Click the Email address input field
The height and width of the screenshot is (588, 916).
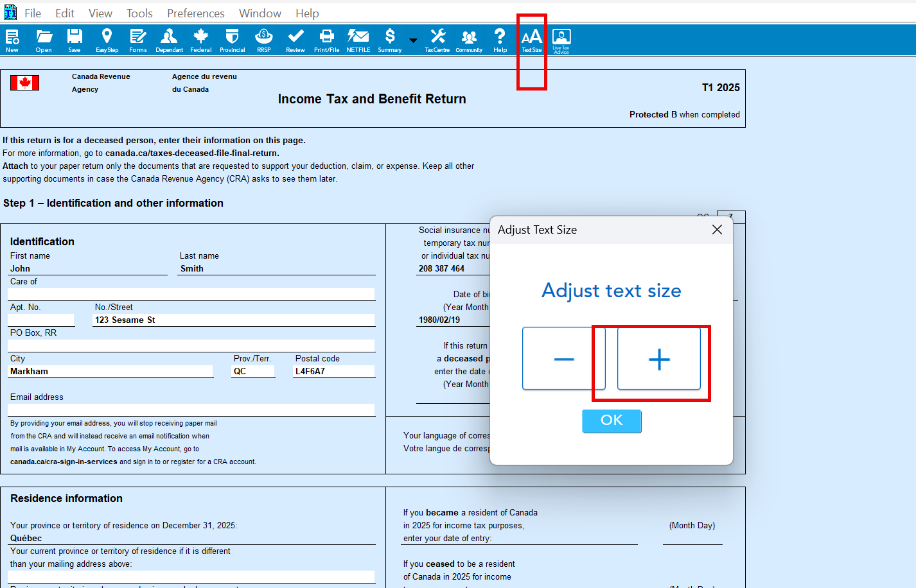click(x=191, y=410)
